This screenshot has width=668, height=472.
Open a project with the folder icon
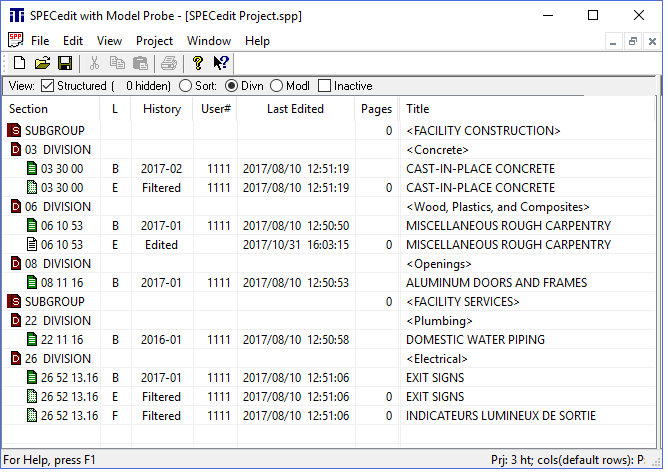42,63
